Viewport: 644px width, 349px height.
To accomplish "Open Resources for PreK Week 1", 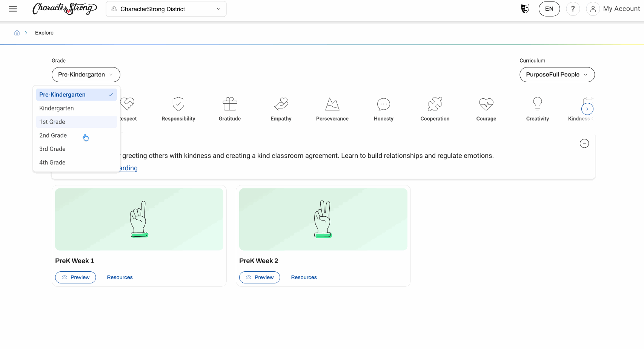I will 120,277.
